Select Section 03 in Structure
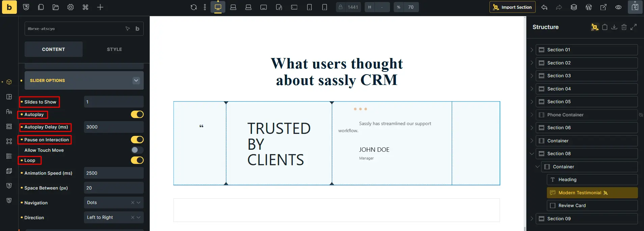Image resolution: width=644 pixels, height=231 pixels. [x=587, y=76]
